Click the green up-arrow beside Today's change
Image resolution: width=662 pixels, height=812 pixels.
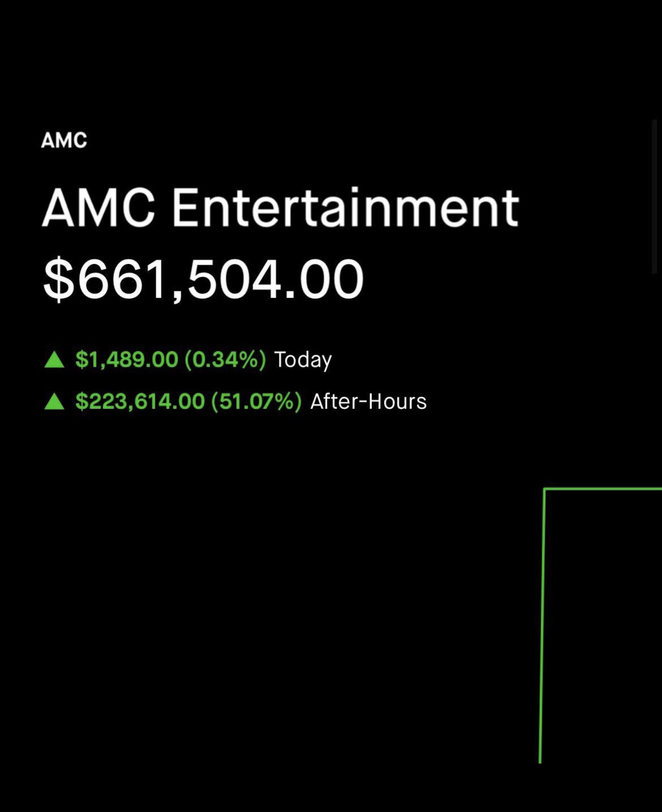(54, 359)
